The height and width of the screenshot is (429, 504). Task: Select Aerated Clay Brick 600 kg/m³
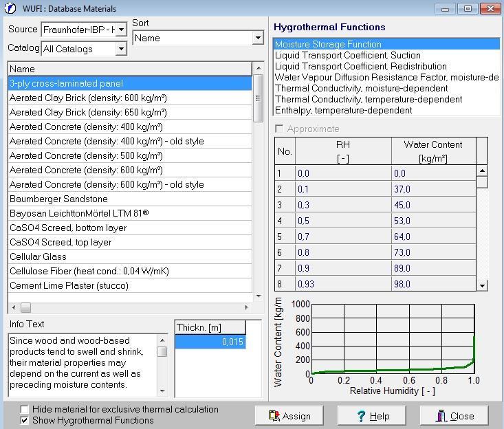(x=130, y=98)
